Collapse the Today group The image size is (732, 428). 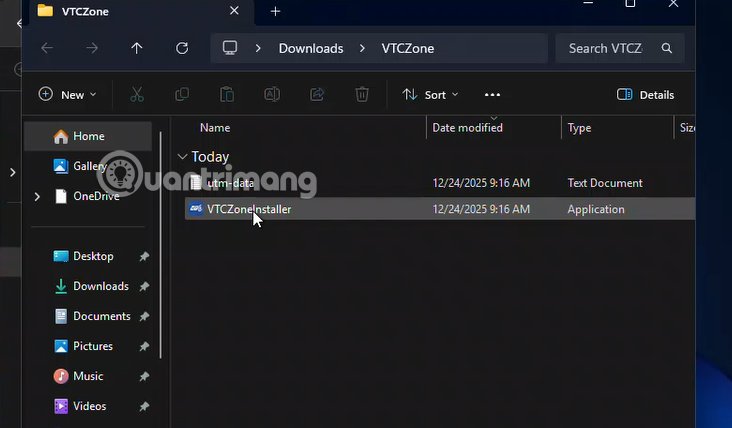[x=182, y=156]
